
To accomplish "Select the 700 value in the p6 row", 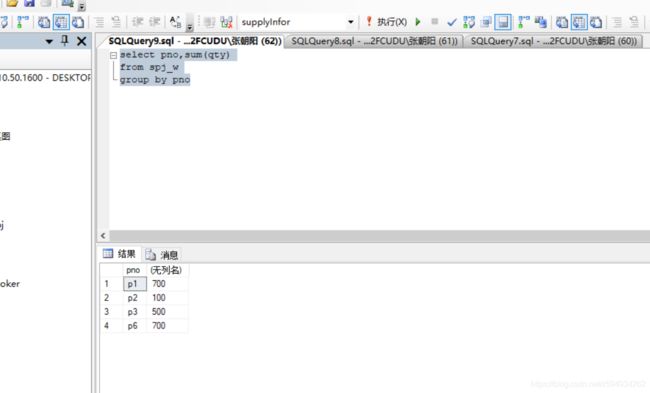I will pyautogui.click(x=167, y=325).
